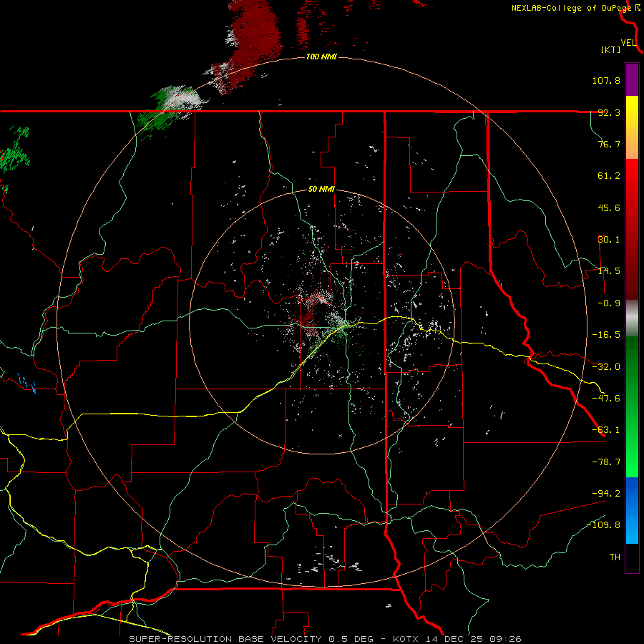Click the Super-Resolution Base Velocity KOTX caption
Screen dimensions: 644x644
(326, 639)
